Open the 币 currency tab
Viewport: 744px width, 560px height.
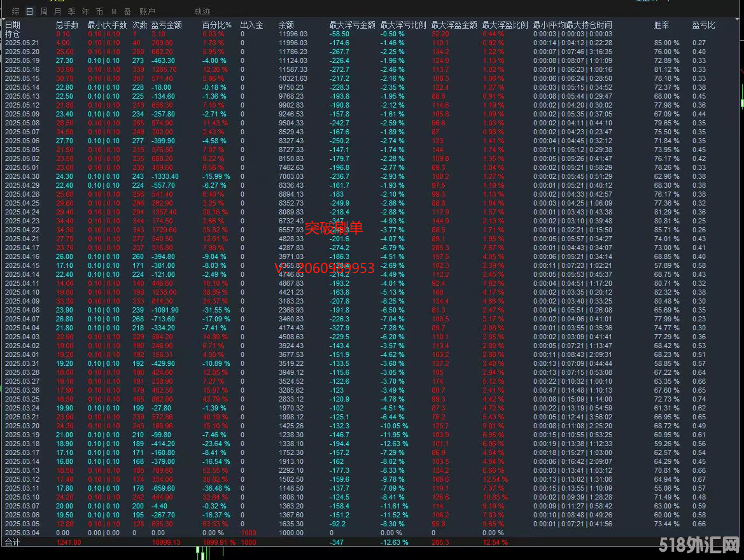click(x=99, y=11)
